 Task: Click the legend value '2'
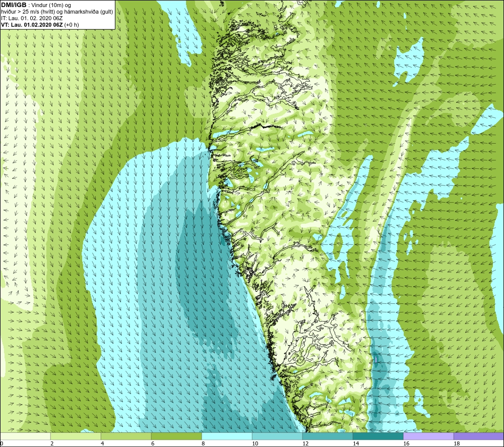[x=52, y=443]
